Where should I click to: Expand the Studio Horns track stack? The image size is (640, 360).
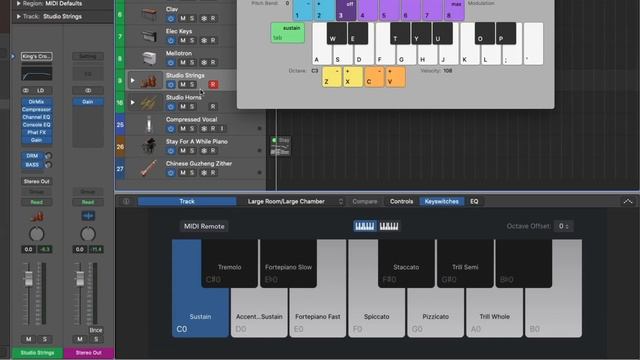[132, 102]
